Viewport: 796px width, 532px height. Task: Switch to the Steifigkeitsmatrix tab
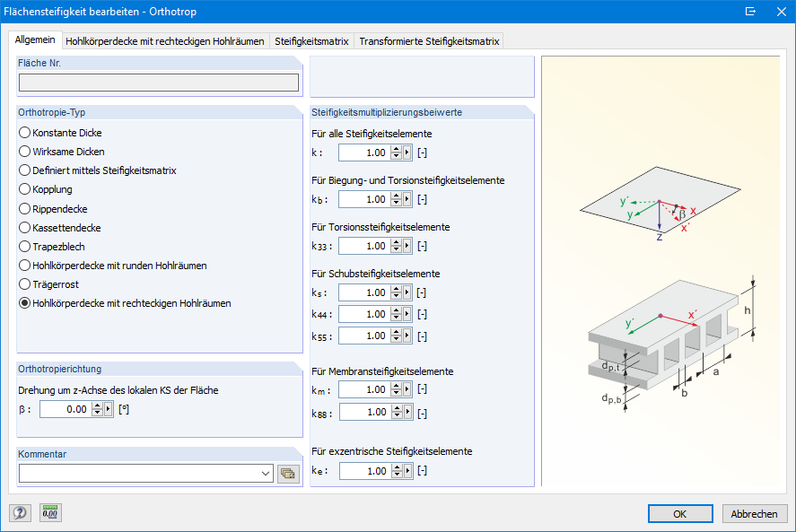coord(311,40)
